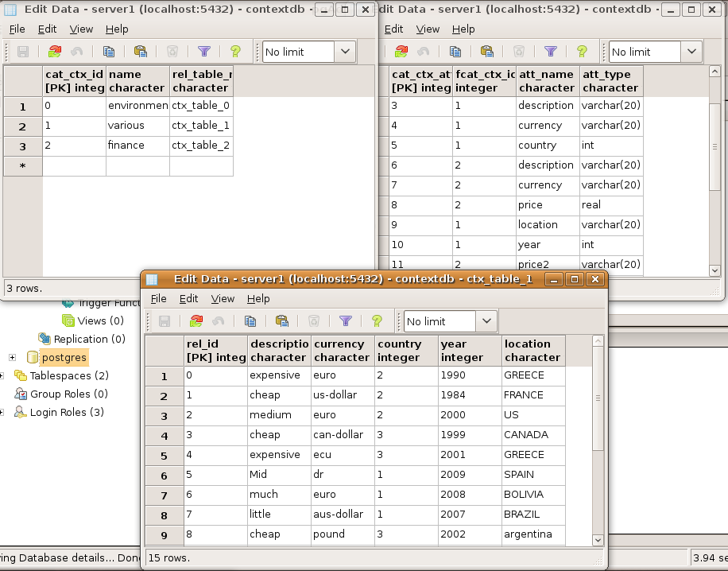Click the rel_id column header
Image resolution: width=728 pixels, height=571 pixels.
tap(215, 351)
